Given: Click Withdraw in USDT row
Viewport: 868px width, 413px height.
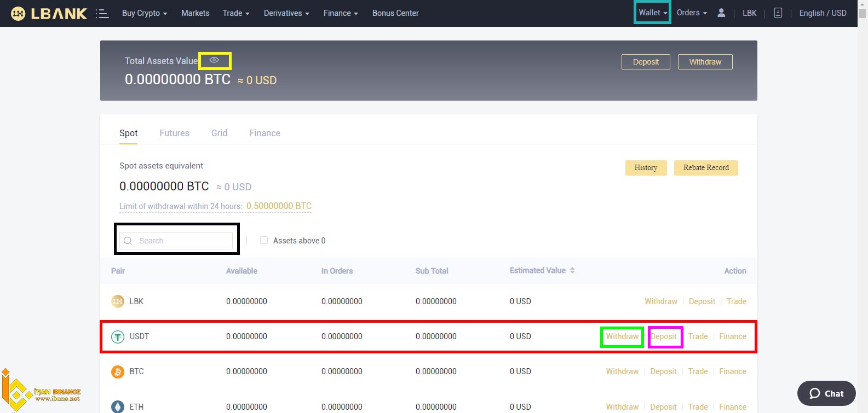Looking at the screenshot, I should tap(622, 336).
